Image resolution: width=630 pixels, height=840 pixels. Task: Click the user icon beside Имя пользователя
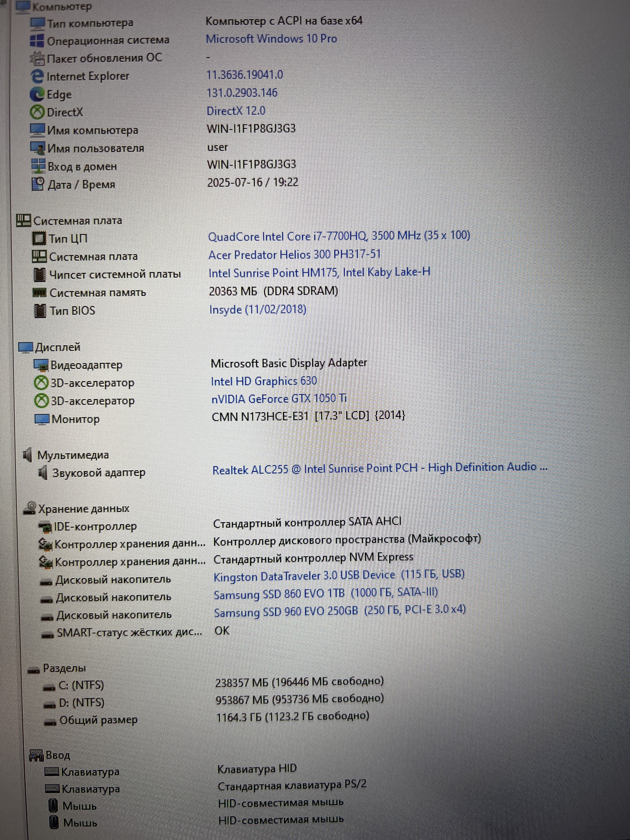point(38,148)
